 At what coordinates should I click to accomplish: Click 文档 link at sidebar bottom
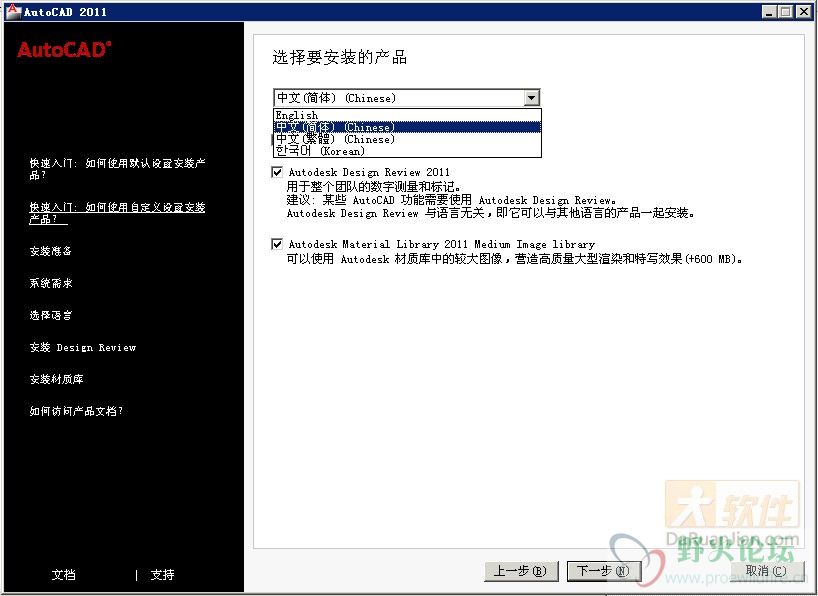pos(64,575)
